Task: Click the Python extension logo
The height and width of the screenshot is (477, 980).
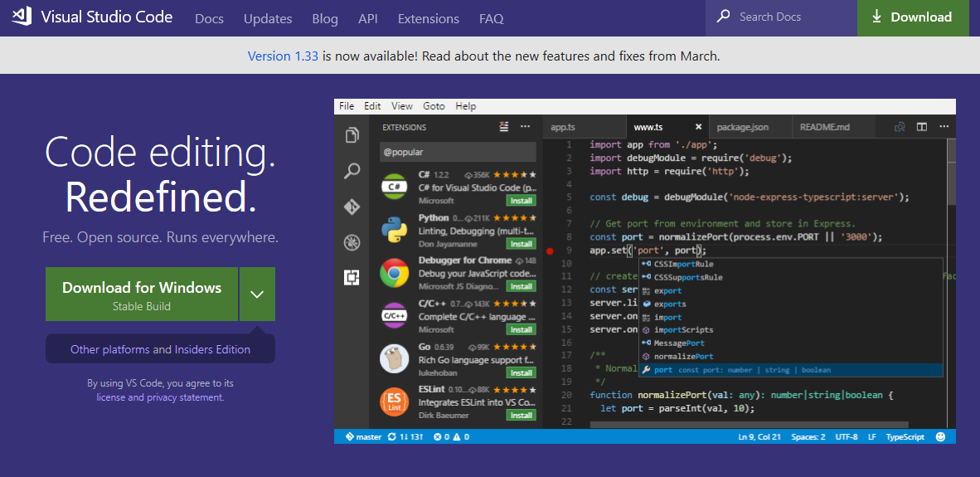Action: click(x=395, y=230)
